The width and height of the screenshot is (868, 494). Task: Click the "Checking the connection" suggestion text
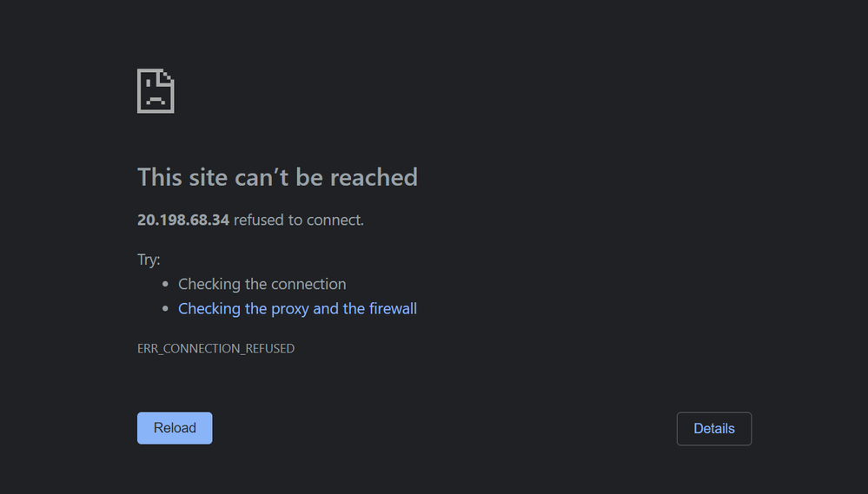(262, 285)
